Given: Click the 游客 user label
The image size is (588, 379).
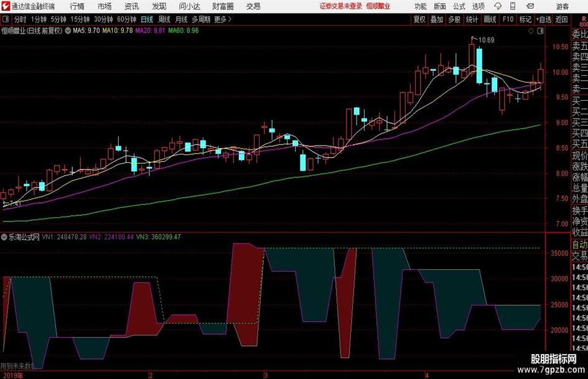Looking at the screenshot, I should click(562, 6).
